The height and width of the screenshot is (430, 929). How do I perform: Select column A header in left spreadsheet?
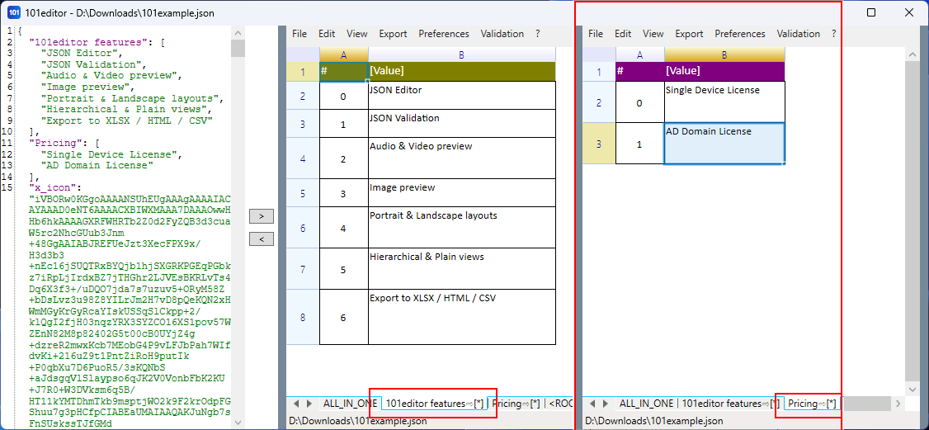pos(344,55)
